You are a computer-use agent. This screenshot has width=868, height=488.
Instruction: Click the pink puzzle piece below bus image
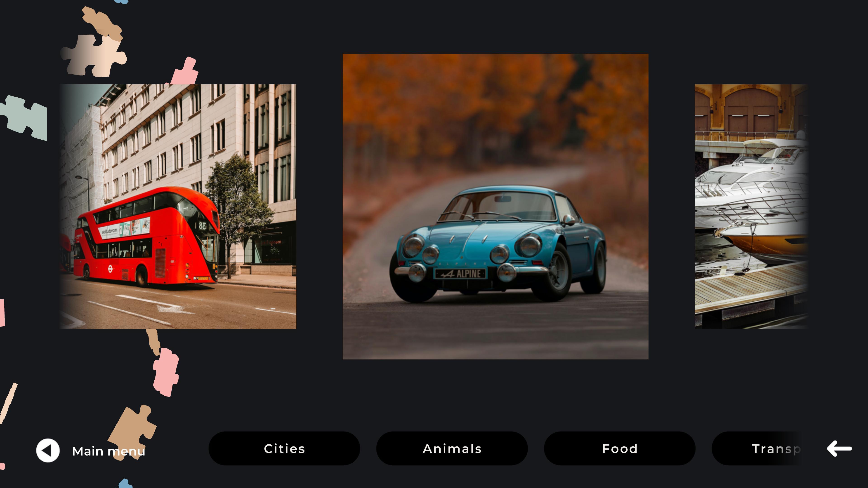(x=166, y=372)
